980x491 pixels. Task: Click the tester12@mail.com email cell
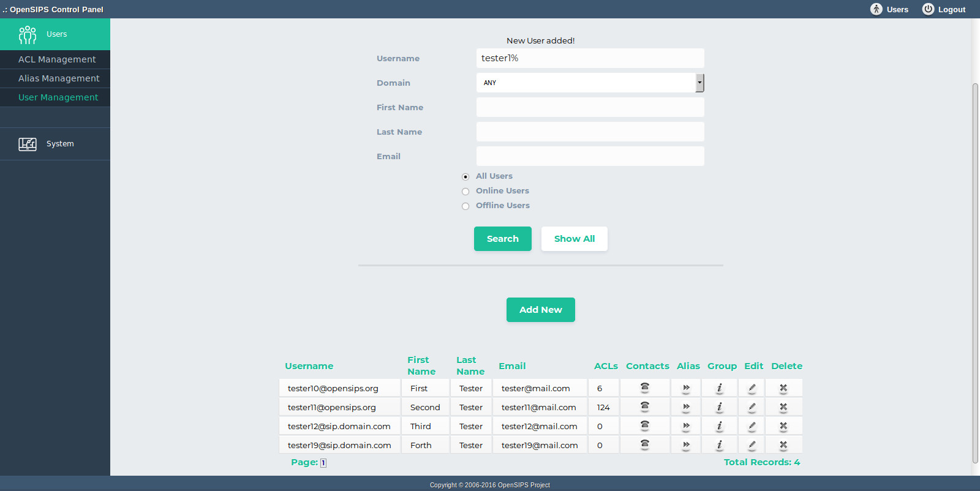[x=540, y=426]
